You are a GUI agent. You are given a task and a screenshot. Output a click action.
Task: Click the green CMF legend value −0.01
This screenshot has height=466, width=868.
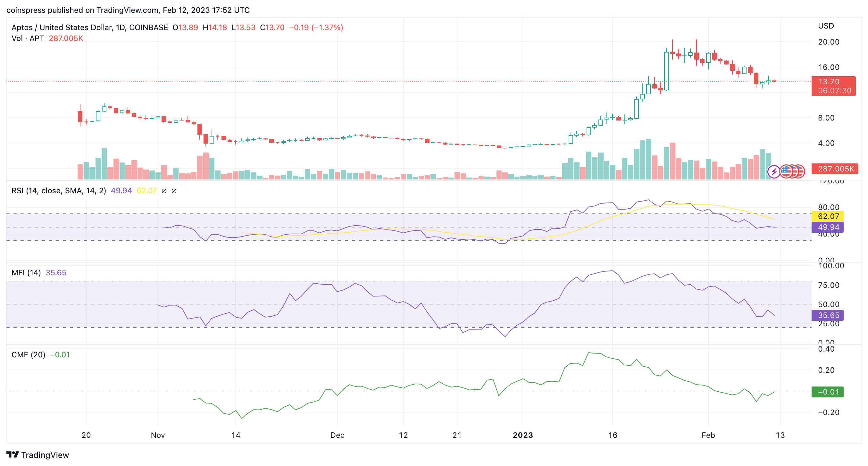point(60,355)
